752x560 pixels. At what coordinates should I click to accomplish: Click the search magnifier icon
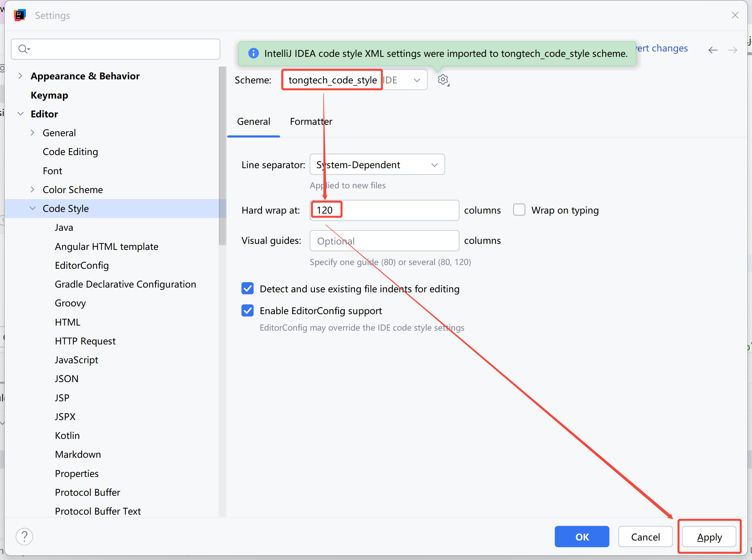pos(24,49)
